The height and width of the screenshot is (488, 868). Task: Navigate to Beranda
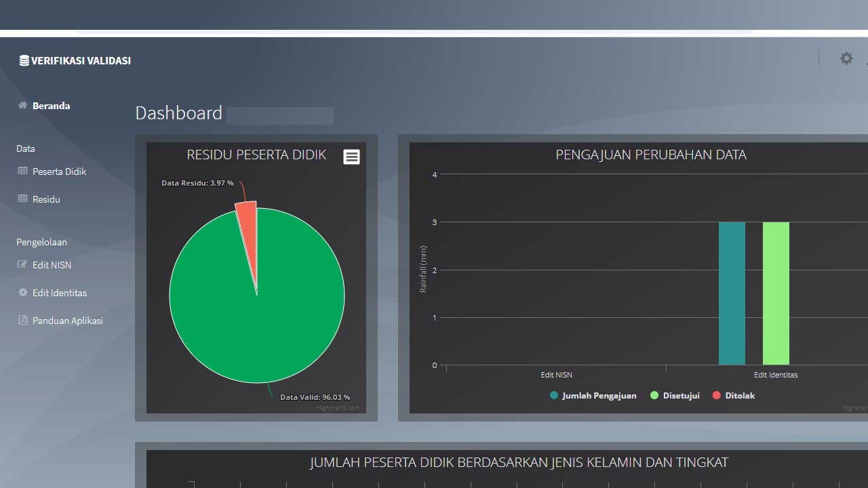(52, 105)
